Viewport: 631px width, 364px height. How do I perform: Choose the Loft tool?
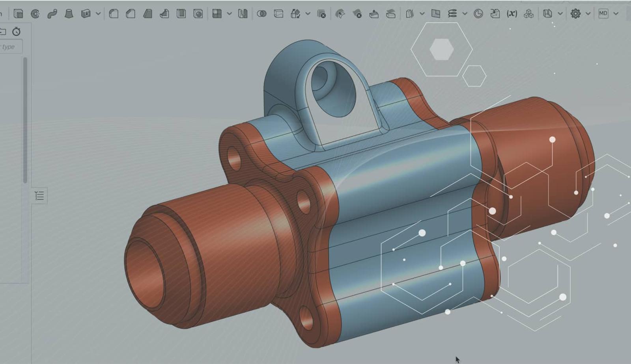69,14
